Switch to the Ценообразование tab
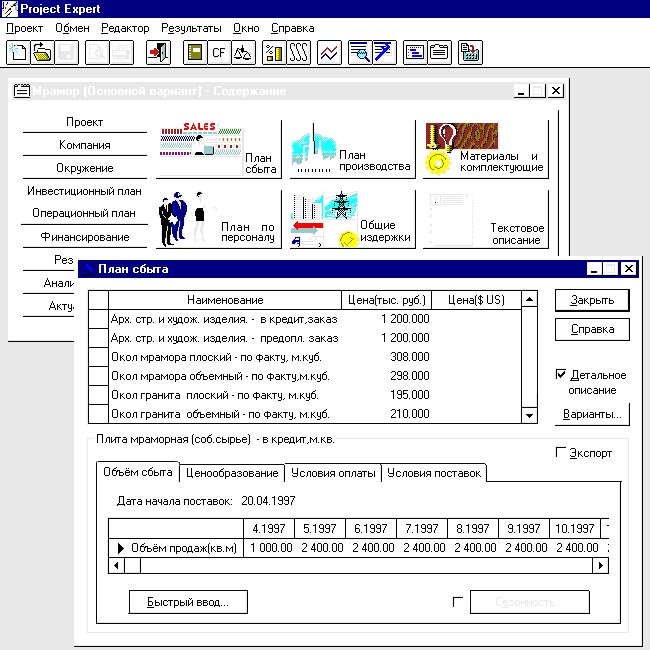The width and height of the screenshot is (650, 650). 232,473
